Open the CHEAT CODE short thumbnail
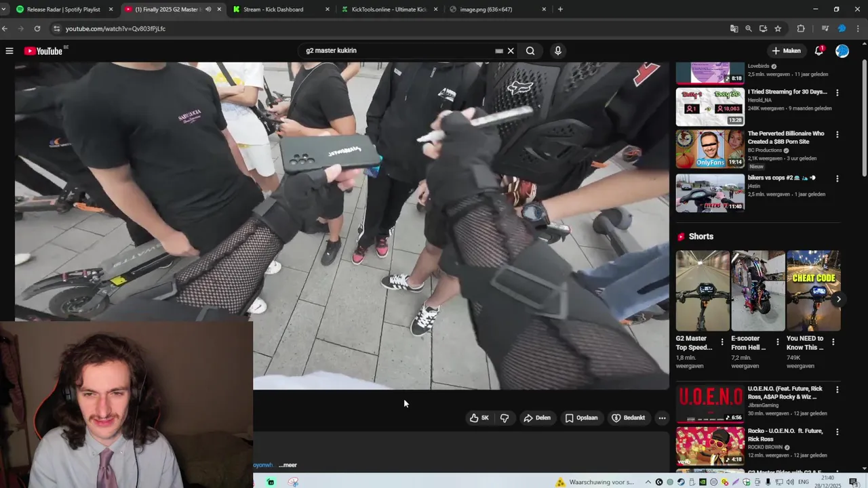 tap(814, 291)
